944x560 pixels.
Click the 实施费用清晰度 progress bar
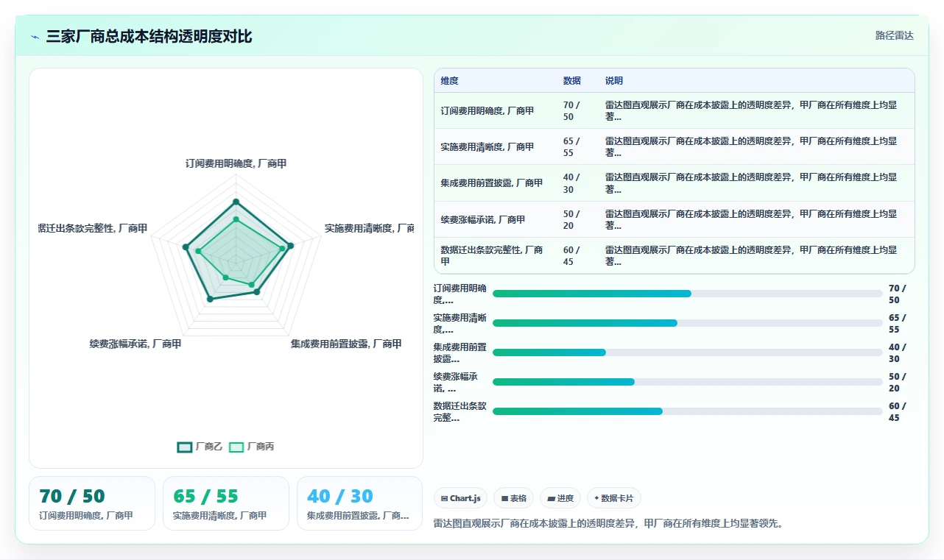point(687,323)
